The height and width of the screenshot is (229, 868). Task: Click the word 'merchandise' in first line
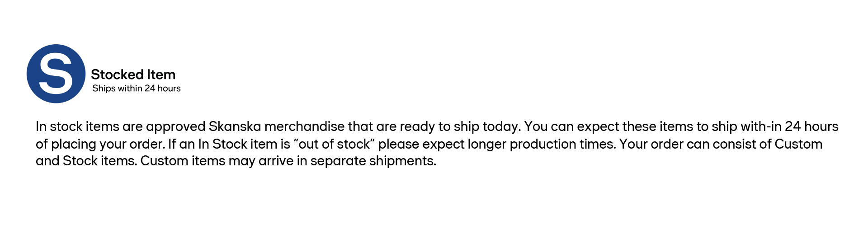[x=305, y=126]
